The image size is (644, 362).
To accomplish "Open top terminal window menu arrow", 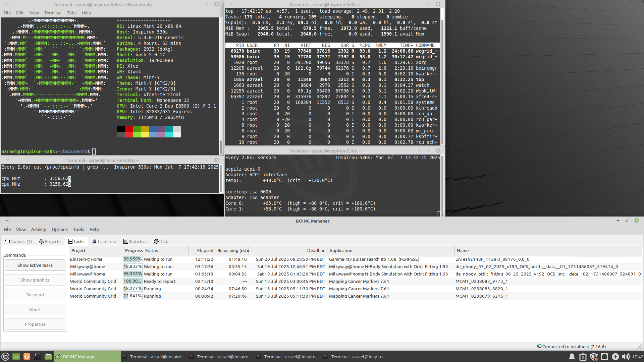I will pyautogui.click(x=231, y=4).
